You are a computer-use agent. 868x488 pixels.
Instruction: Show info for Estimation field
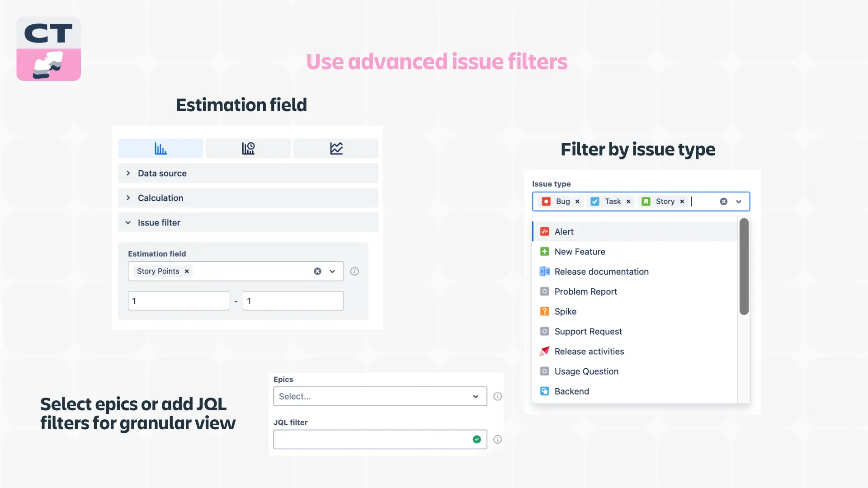pos(354,271)
